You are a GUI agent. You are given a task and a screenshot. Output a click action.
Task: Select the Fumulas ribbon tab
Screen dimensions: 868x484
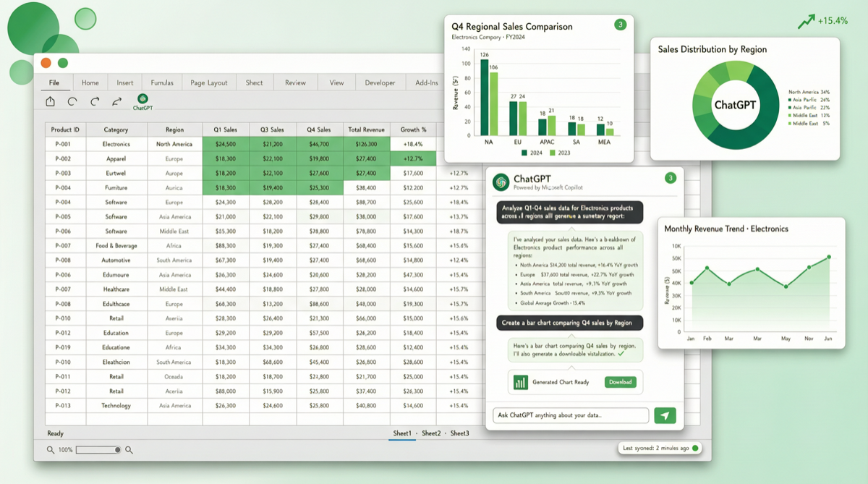coord(162,82)
